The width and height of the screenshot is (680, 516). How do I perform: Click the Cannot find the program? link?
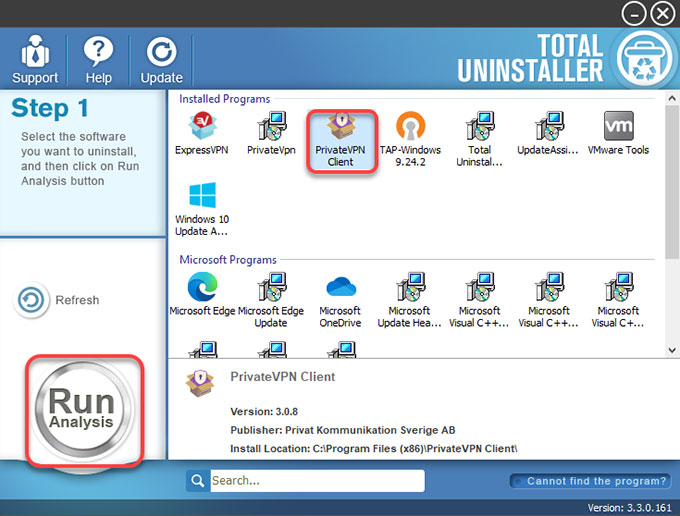590,481
